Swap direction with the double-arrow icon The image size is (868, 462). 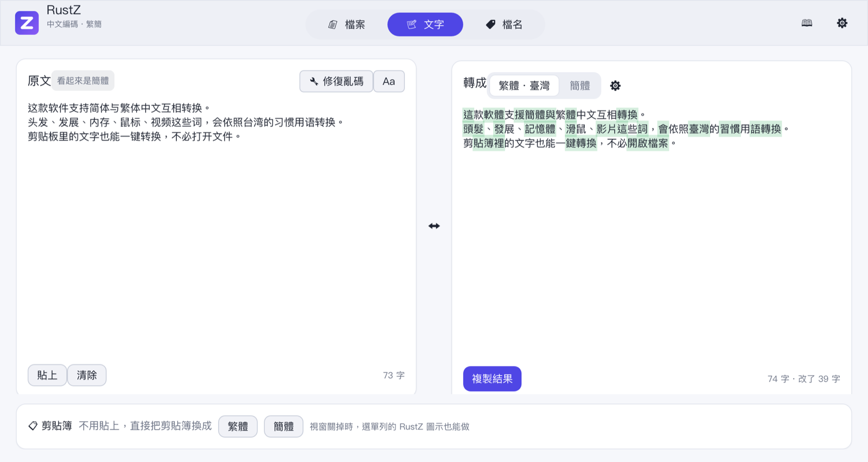pyautogui.click(x=434, y=226)
